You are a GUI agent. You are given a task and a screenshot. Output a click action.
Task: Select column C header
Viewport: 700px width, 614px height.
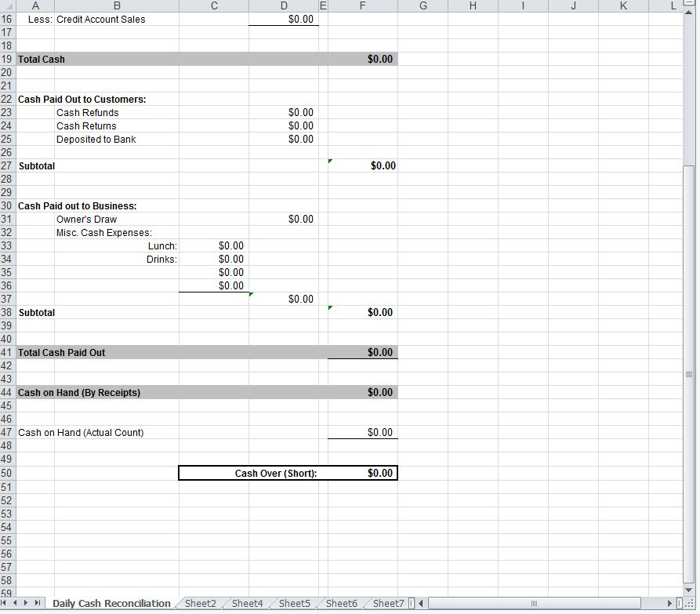click(x=214, y=5)
